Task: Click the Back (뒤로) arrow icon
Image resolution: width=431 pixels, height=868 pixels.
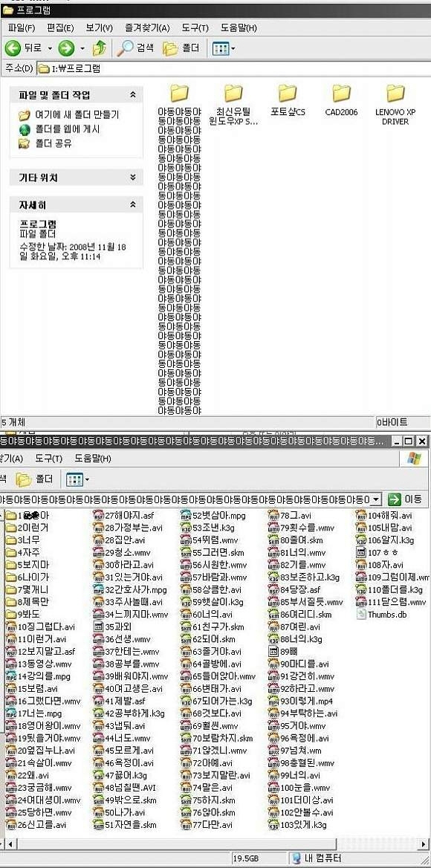Action: point(13,48)
